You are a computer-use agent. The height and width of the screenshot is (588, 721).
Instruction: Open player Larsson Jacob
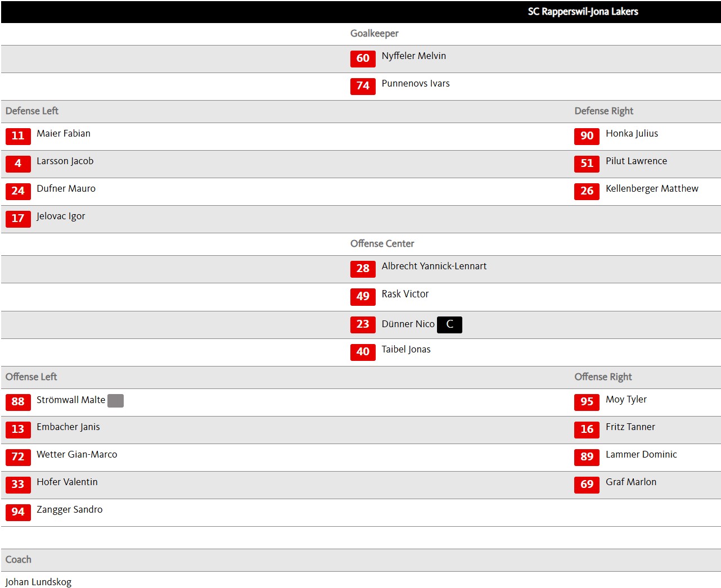(x=65, y=161)
